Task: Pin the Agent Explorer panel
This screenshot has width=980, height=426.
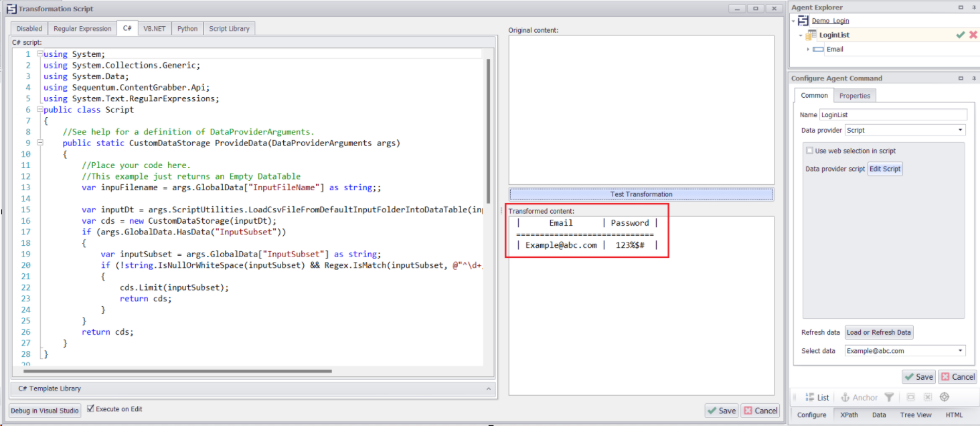Action: pyautogui.click(x=974, y=7)
